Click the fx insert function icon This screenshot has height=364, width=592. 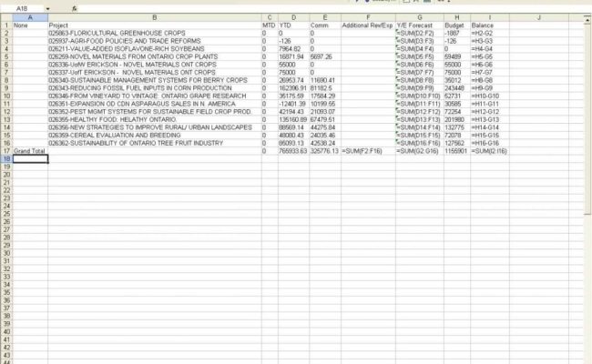point(75,8)
